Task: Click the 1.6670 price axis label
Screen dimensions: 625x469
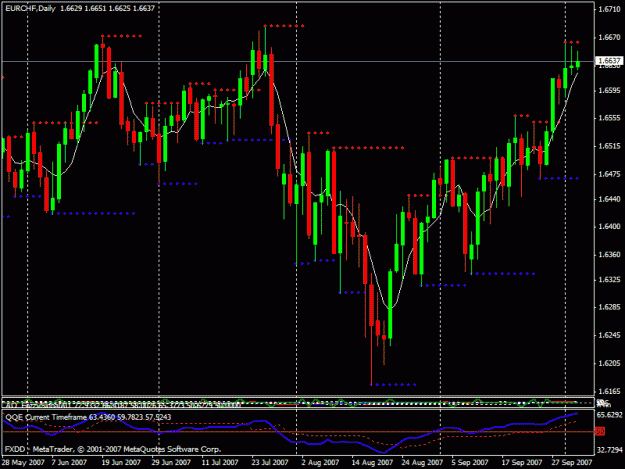Action: coord(609,37)
